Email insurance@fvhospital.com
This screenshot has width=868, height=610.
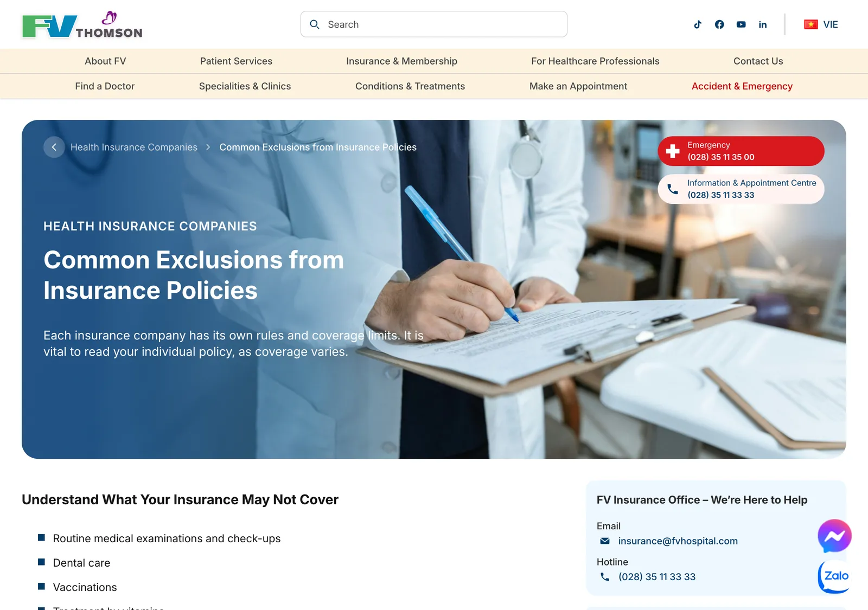(678, 541)
